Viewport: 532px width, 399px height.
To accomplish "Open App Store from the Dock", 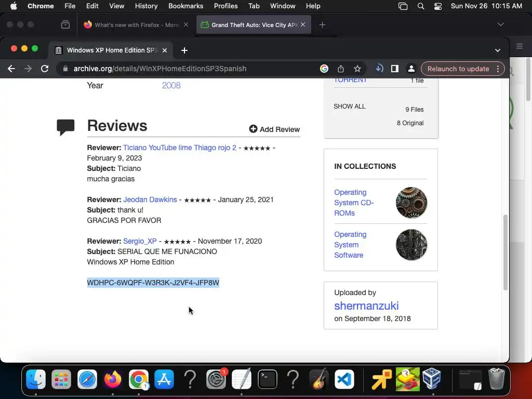I will [x=164, y=379].
